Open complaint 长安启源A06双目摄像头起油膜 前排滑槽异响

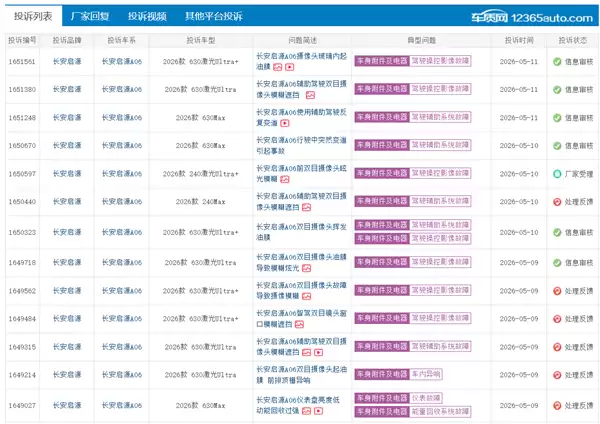tap(301, 375)
